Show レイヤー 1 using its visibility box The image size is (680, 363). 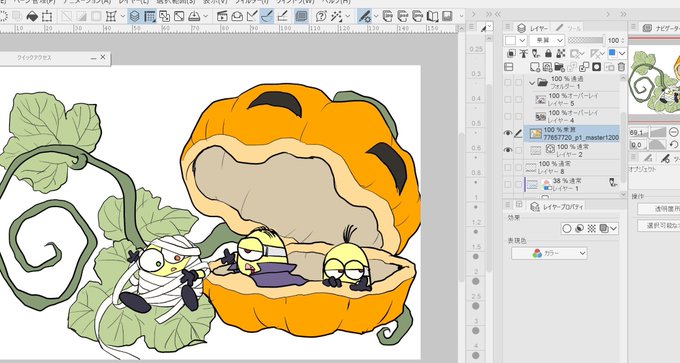pos(508,184)
